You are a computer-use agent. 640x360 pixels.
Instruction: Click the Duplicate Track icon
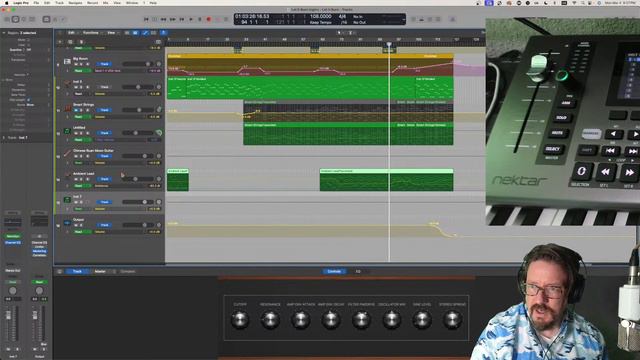(70, 42)
